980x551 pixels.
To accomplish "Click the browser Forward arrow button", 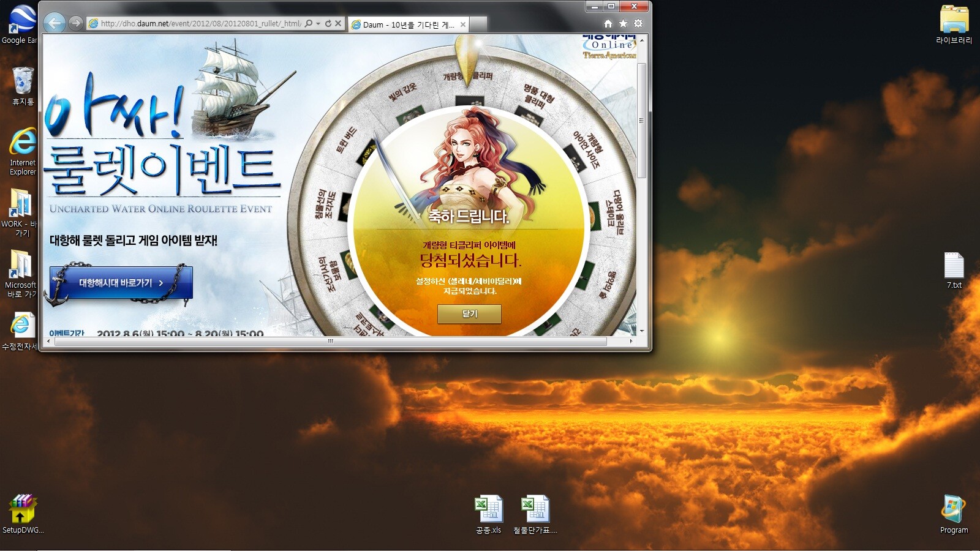I will pos(75,23).
